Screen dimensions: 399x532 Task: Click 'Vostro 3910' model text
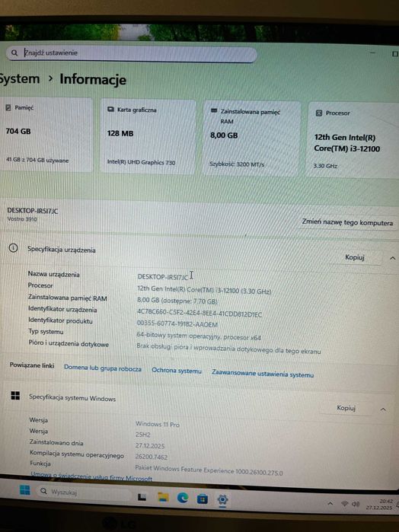point(22,219)
